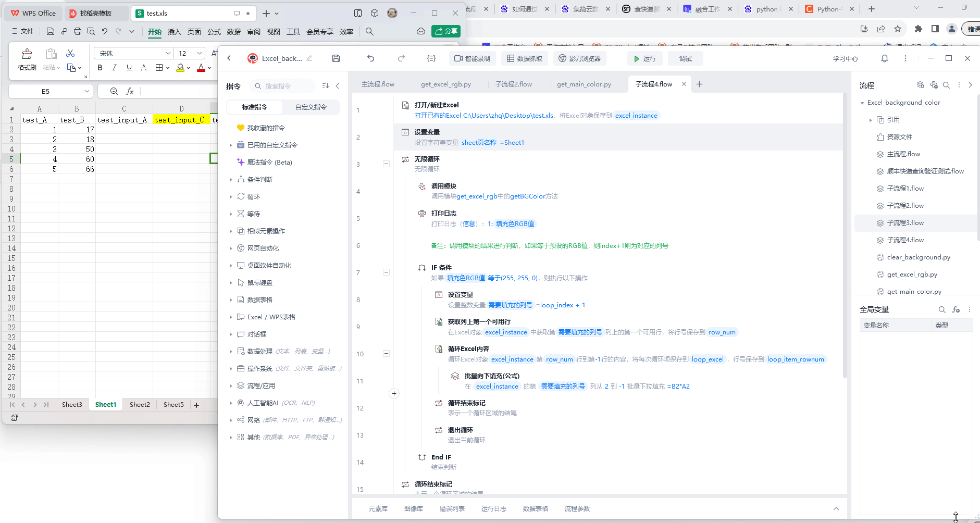Switch to 自定义指令 command list
This screenshot has height=523, width=980.
pyautogui.click(x=311, y=107)
